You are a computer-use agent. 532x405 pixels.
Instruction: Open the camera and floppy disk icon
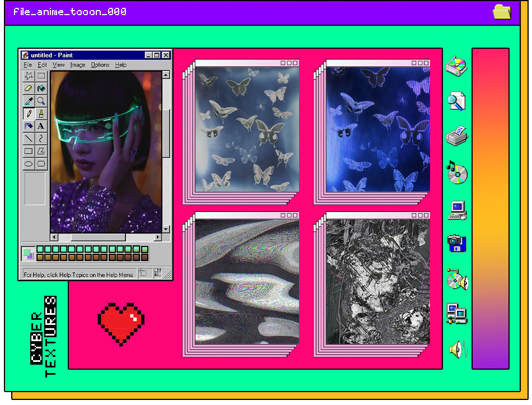click(x=457, y=244)
